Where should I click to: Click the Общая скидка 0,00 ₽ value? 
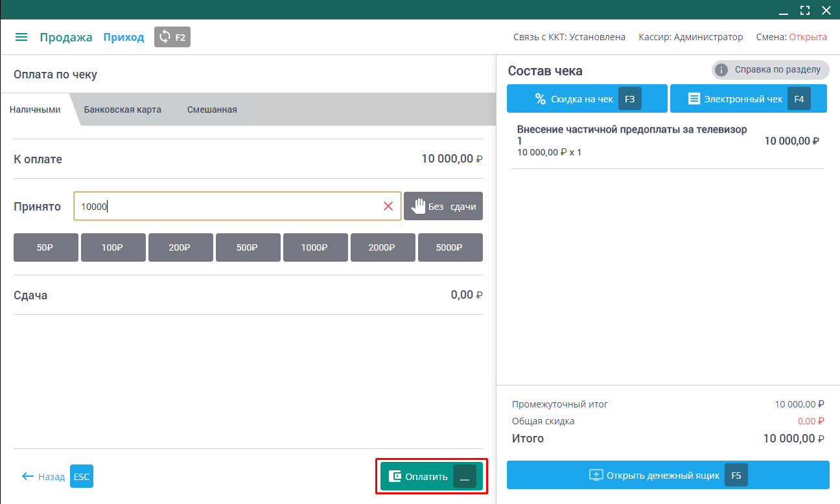click(811, 421)
